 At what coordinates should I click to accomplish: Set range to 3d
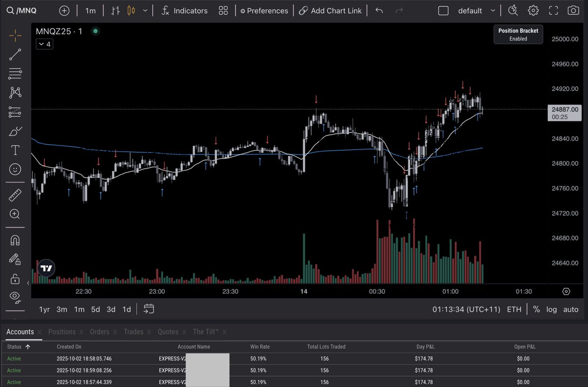point(111,310)
